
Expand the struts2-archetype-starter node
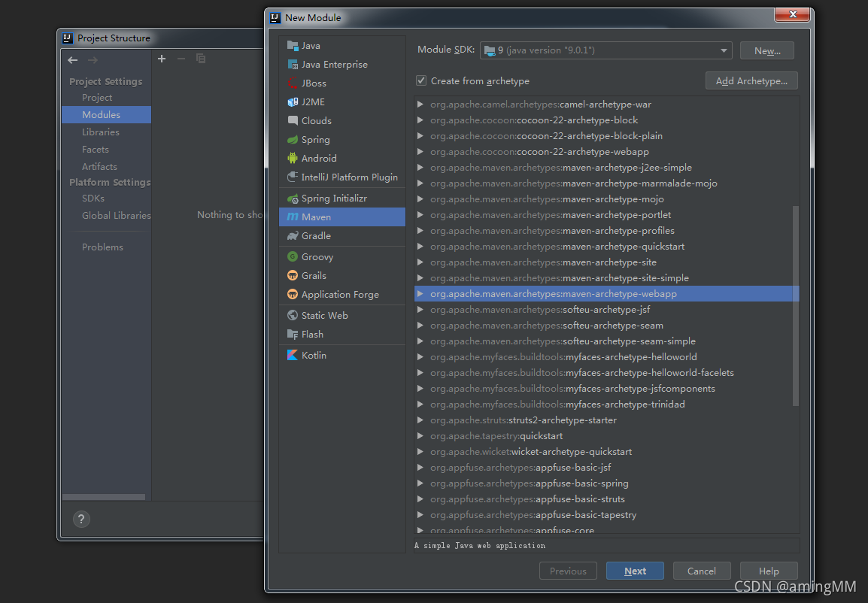(x=420, y=420)
